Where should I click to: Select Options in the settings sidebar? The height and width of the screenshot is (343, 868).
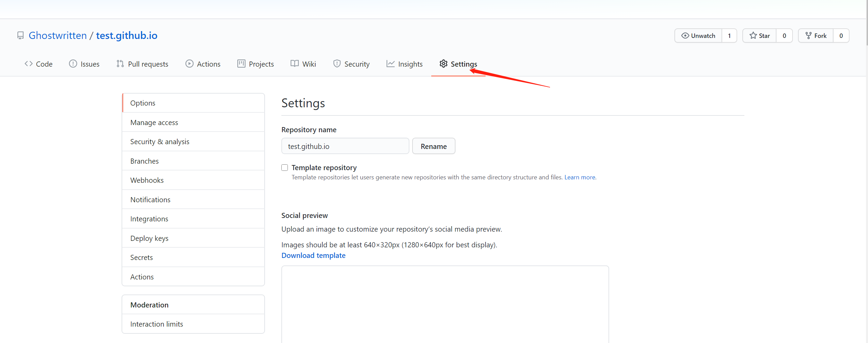tap(194, 103)
